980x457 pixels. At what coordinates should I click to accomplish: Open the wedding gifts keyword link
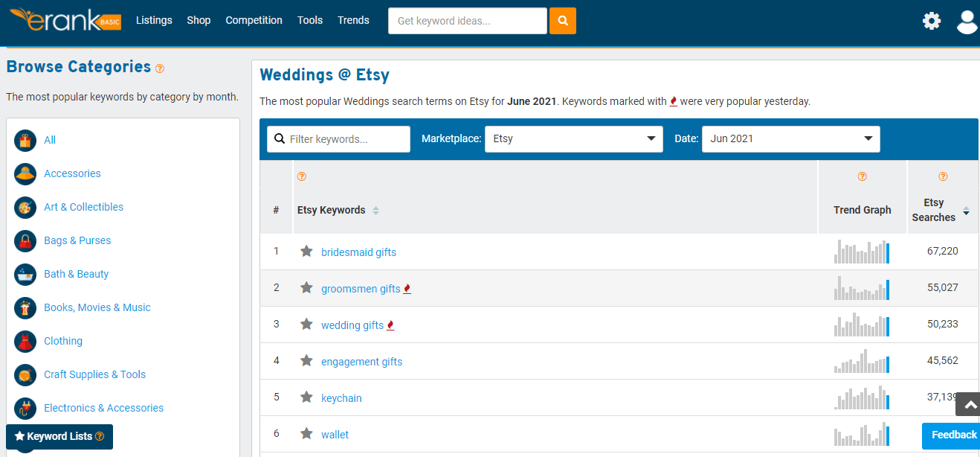(352, 325)
